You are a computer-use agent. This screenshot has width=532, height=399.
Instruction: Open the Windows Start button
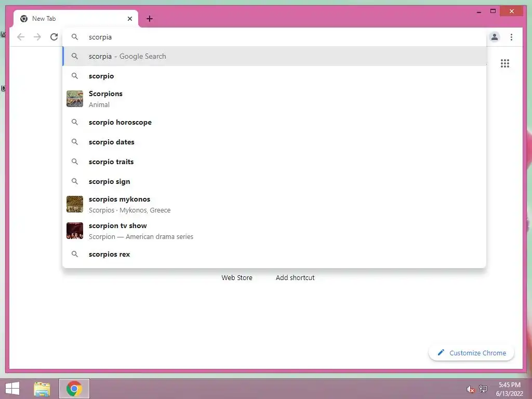12,389
